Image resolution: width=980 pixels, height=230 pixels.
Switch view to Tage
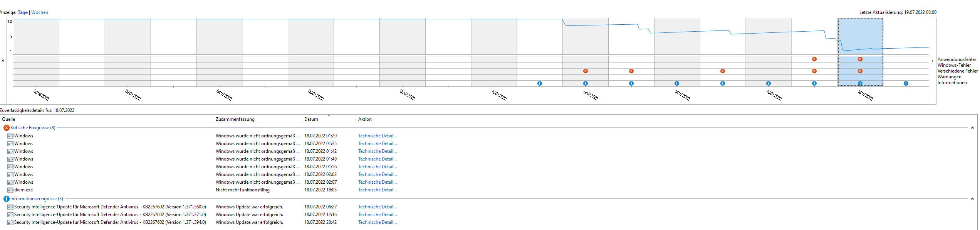pos(23,12)
